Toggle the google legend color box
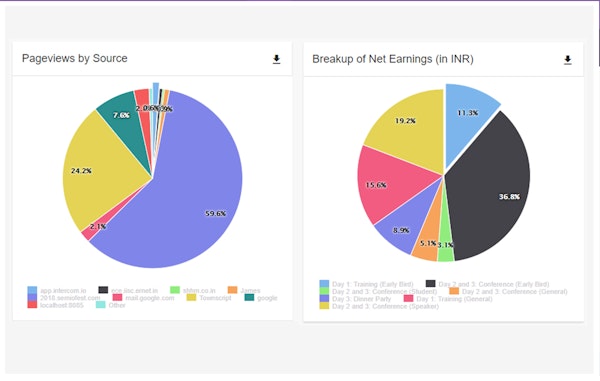Viewport: 600px width, 381px height. tap(249, 298)
